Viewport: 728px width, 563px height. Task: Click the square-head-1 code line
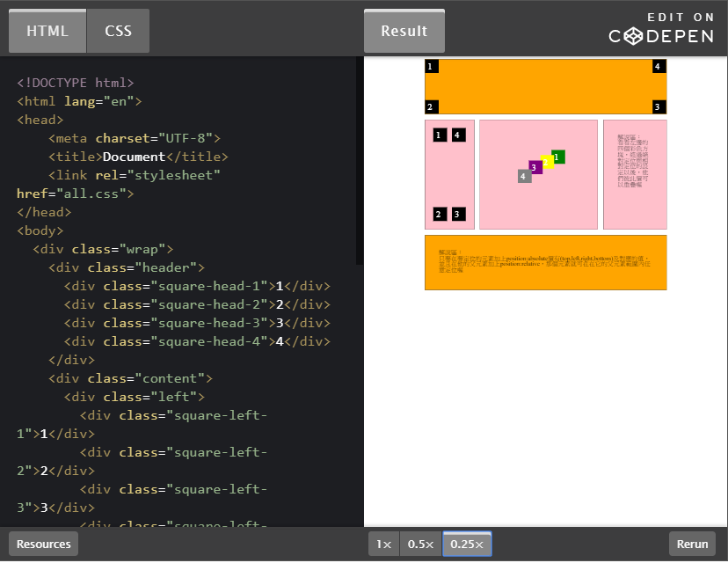(x=197, y=286)
